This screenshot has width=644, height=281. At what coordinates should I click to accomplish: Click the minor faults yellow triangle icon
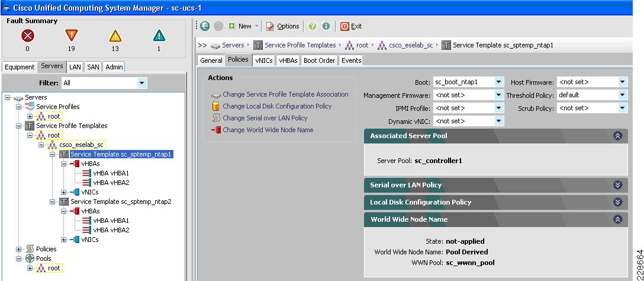click(x=115, y=36)
